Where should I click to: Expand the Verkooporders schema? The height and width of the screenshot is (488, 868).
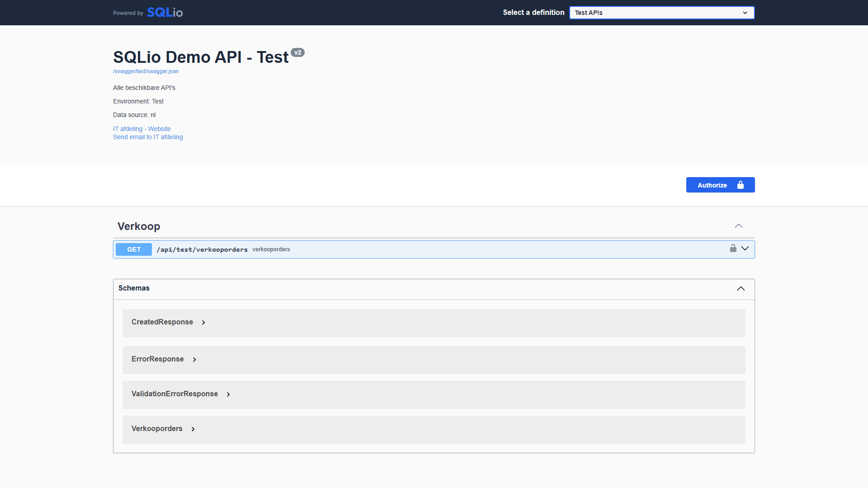pyautogui.click(x=193, y=429)
